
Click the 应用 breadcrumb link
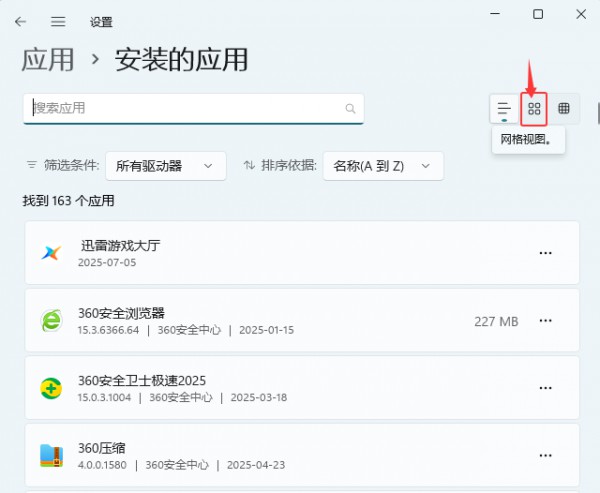pos(48,60)
